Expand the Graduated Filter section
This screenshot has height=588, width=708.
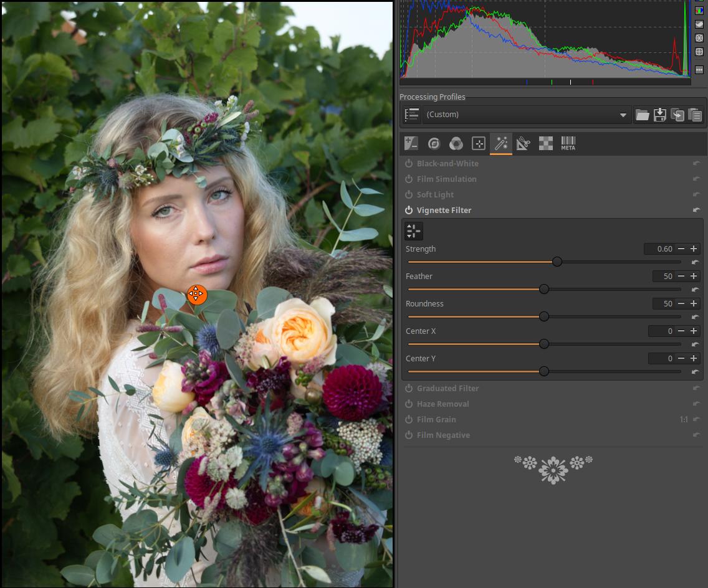tap(447, 389)
